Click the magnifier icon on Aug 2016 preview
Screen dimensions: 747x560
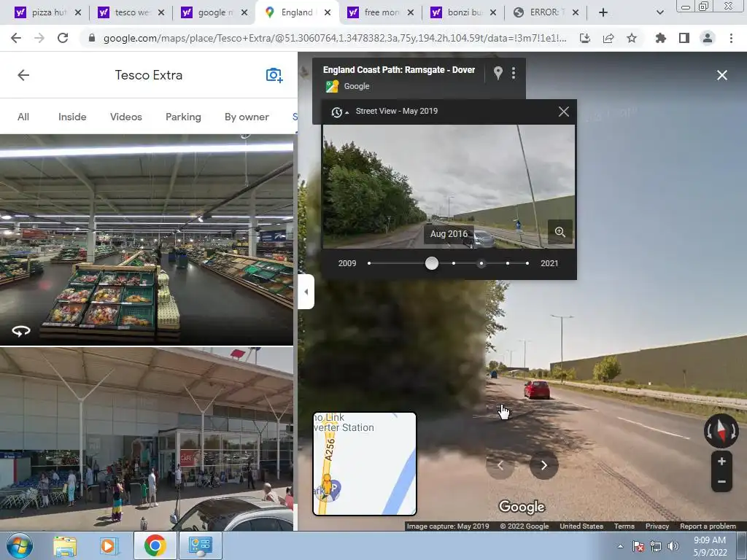[x=560, y=232]
